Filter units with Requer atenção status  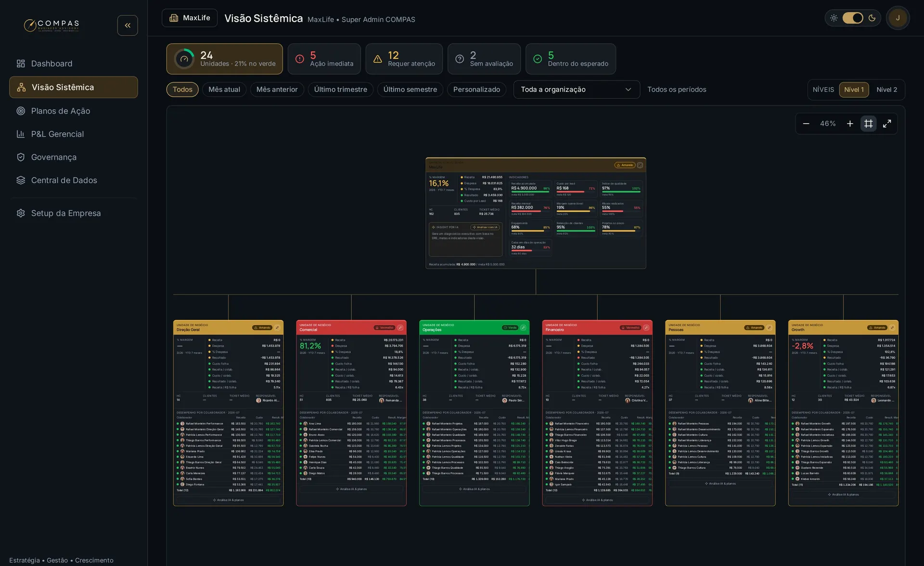click(404, 59)
